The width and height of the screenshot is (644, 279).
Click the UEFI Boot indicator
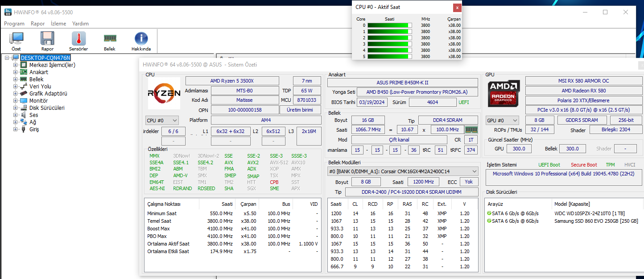(549, 165)
